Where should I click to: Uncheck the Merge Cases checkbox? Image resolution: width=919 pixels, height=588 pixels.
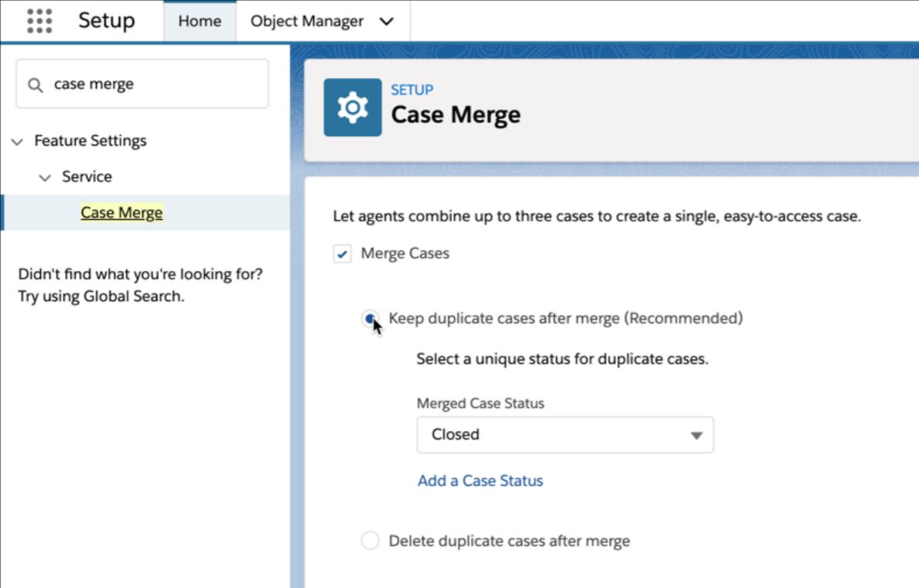342,254
